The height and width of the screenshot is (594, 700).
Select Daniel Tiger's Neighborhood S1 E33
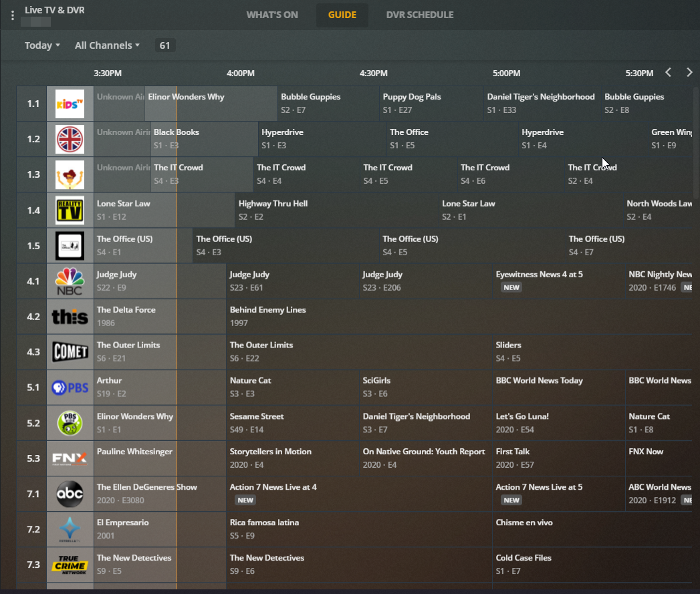(543, 104)
